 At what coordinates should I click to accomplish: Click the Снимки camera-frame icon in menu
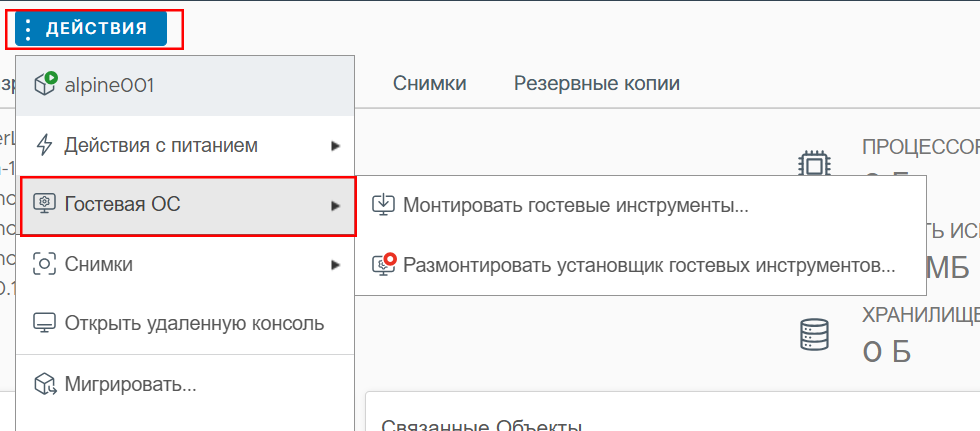click(44, 265)
